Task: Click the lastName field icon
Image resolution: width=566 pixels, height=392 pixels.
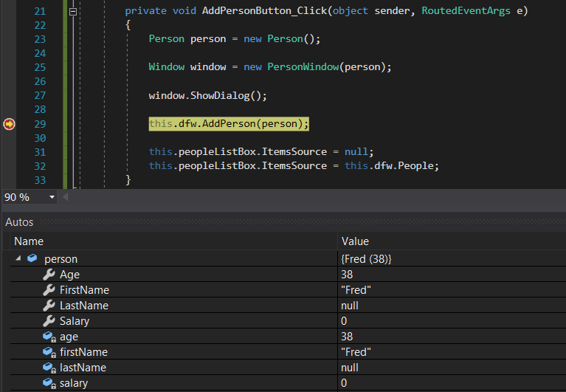Action: (49, 368)
